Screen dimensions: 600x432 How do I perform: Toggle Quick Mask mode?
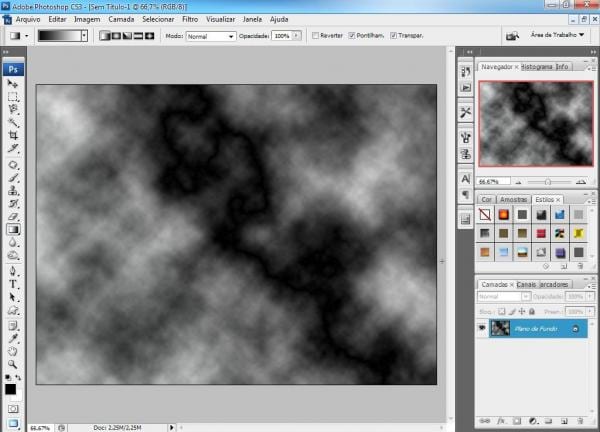[13, 409]
